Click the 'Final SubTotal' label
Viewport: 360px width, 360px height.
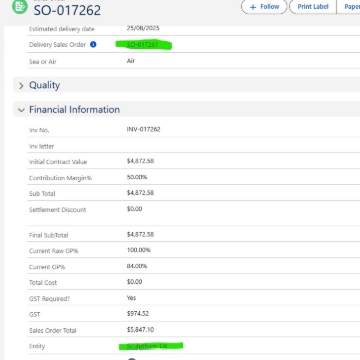49,235
